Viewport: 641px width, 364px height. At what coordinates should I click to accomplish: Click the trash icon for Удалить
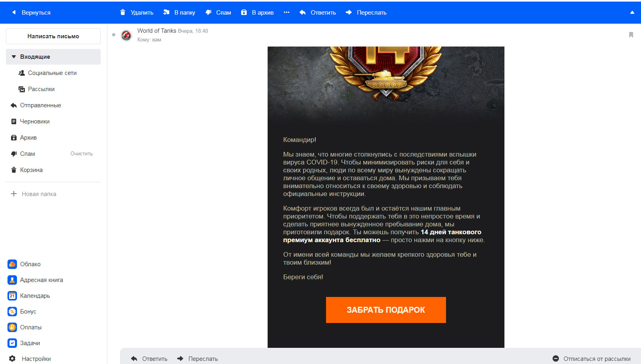tap(123, 12)
